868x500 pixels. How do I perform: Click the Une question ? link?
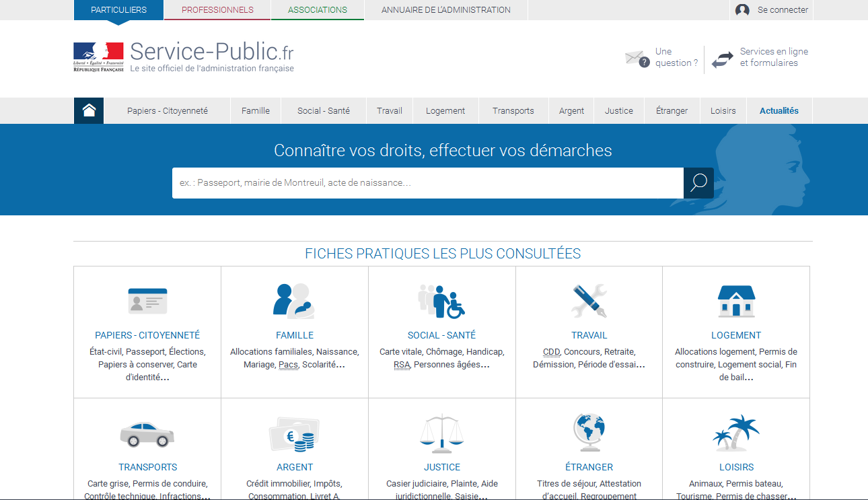pos(676,57)
